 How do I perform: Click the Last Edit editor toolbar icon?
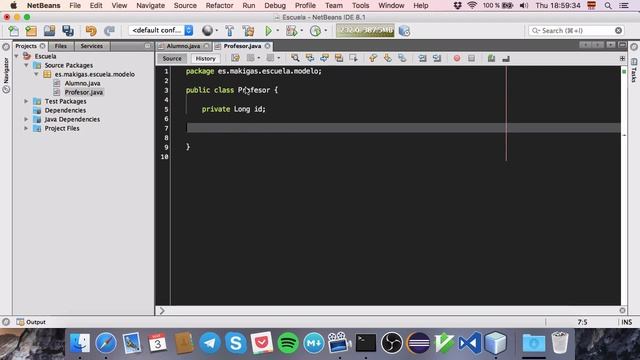236,58
